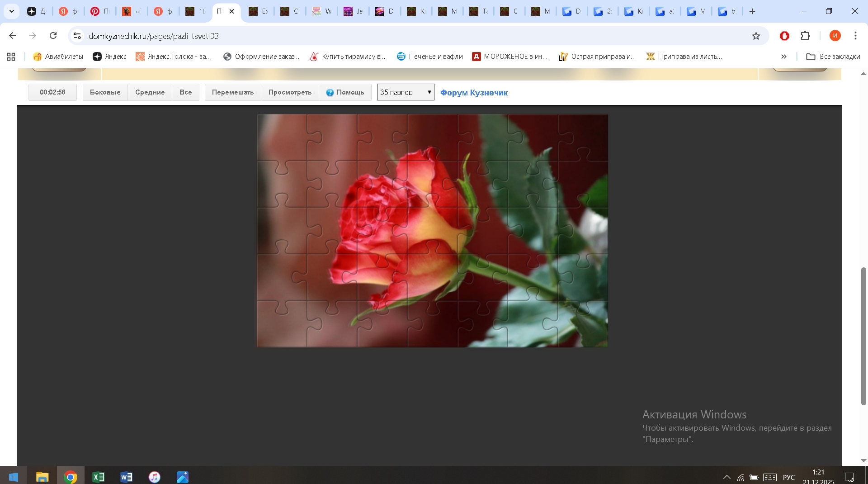Screen dimensions: 868x484
Task: Open Excel from the taskbar
Action: (98, 477)
